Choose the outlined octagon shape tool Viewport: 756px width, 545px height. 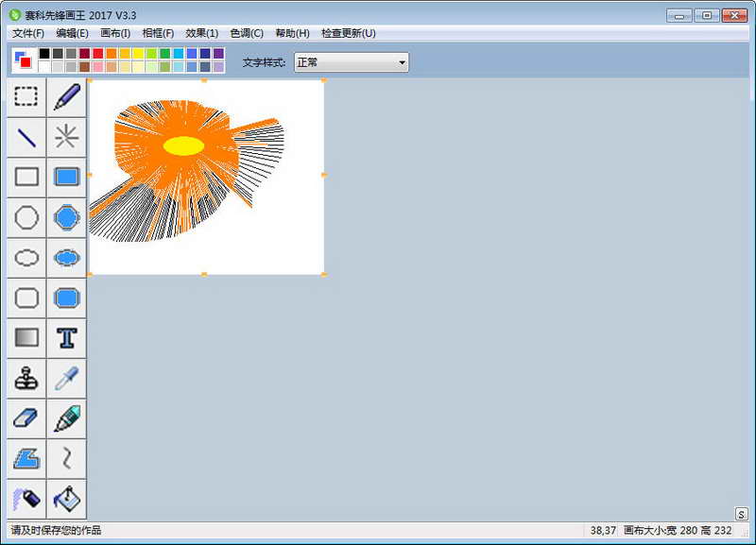coord(26,217)
